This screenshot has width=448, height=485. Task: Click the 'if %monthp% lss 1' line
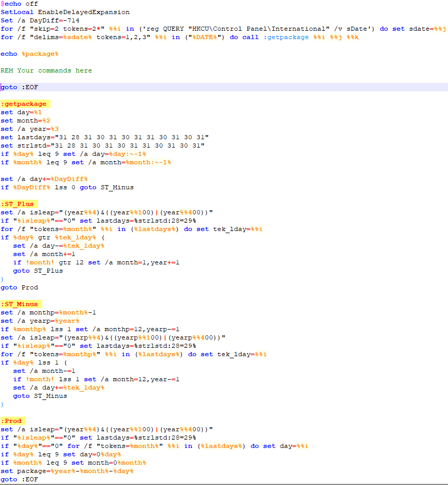point(90,330)
